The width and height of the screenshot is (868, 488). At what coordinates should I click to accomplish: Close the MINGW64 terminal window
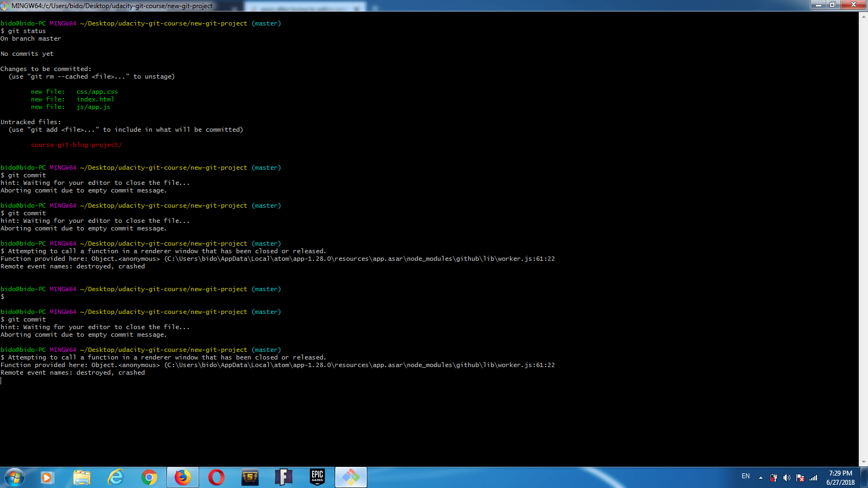click(x=853, y=5)
